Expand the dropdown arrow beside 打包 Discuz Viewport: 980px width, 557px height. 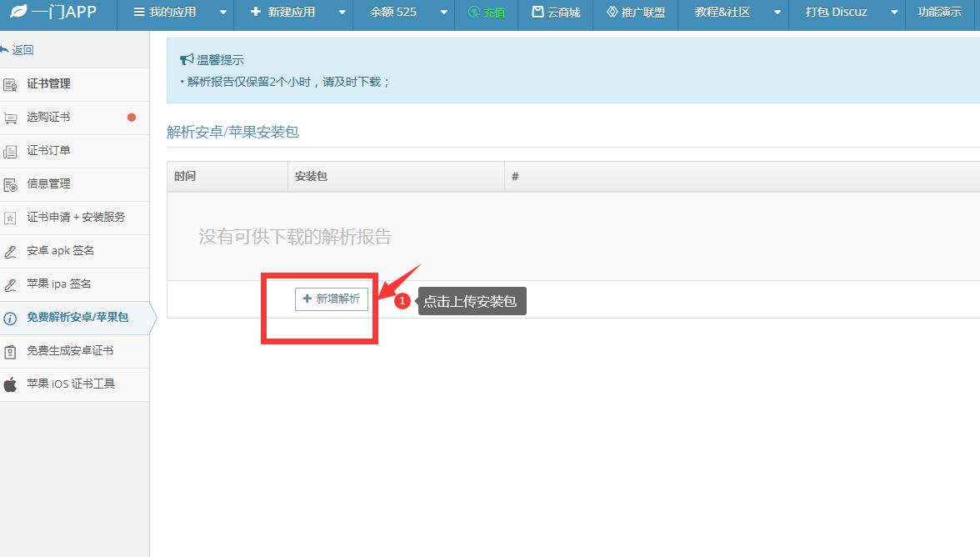click(x=894, y=13)
